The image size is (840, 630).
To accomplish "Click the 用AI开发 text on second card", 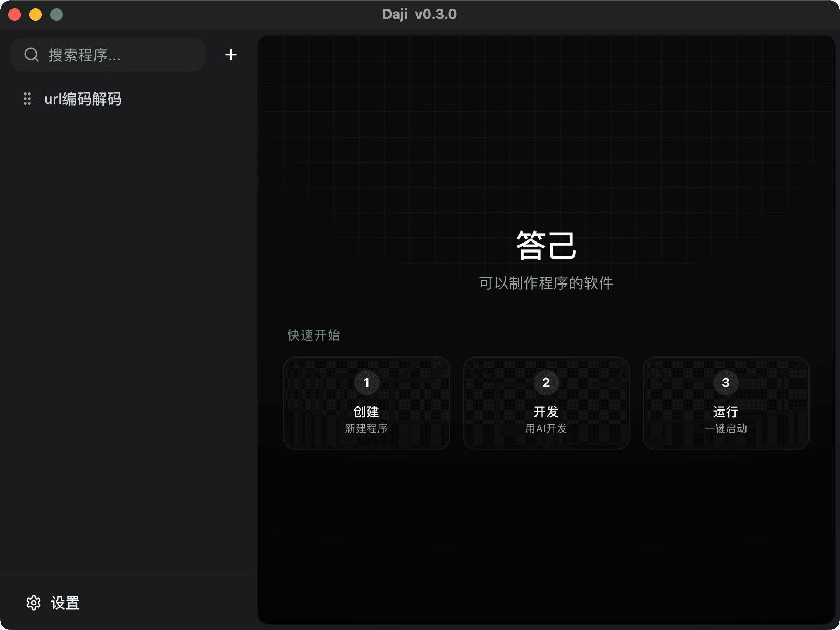I will point(546,428).
